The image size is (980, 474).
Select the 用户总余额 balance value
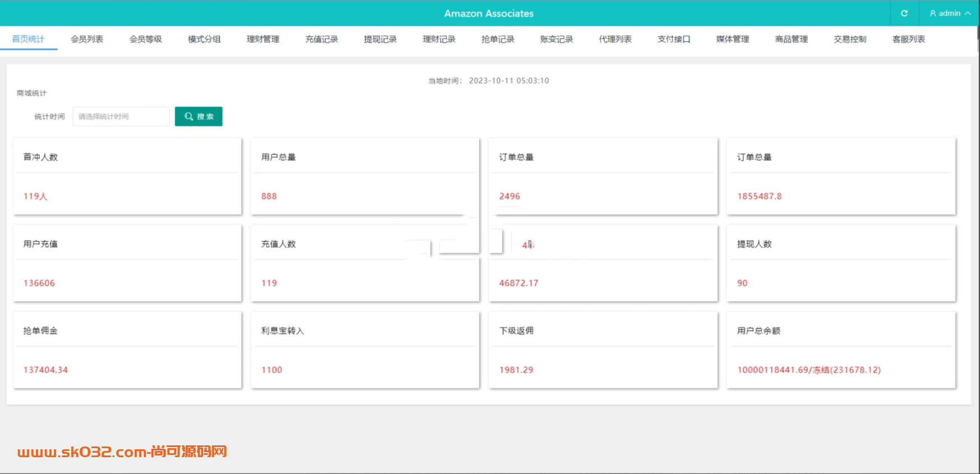809,370
